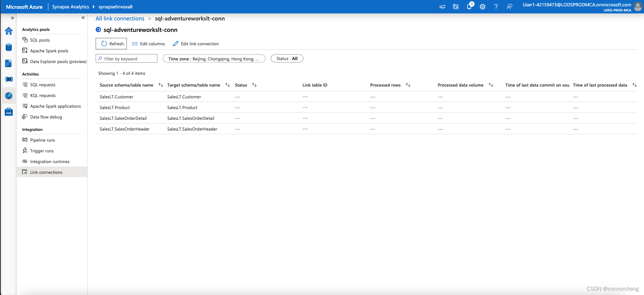Open the Data hub icon

pos(9,47)
